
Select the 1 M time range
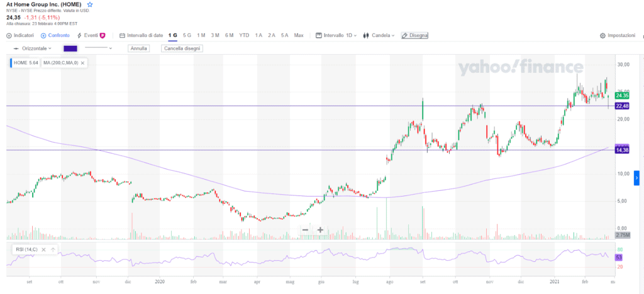[x=201, y=36]
